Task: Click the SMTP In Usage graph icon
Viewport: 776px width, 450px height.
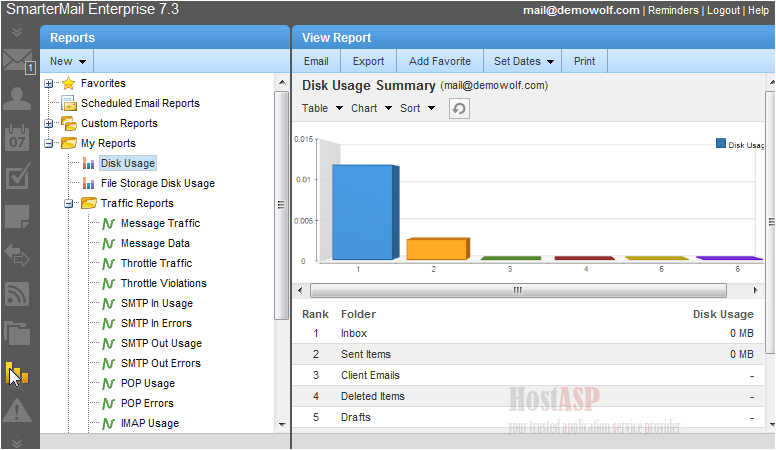Action: pos(109,303)
